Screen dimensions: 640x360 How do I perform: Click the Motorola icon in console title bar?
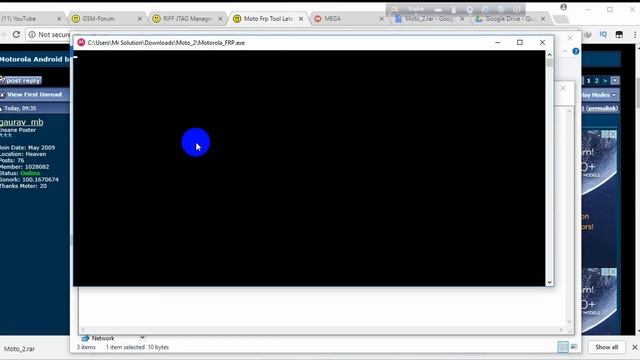[81, 42]
